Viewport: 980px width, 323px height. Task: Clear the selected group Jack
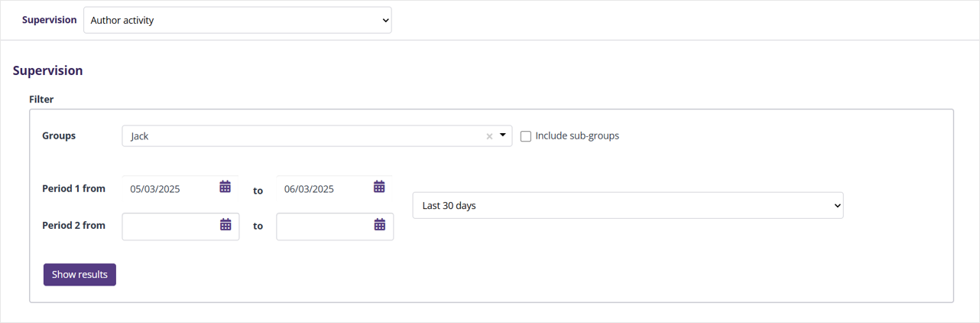pyautogui.click(x=489, y=136)
